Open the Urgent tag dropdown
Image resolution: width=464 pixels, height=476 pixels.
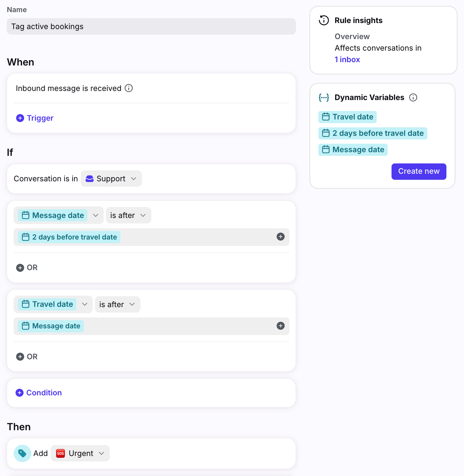(x=80, y=453)
